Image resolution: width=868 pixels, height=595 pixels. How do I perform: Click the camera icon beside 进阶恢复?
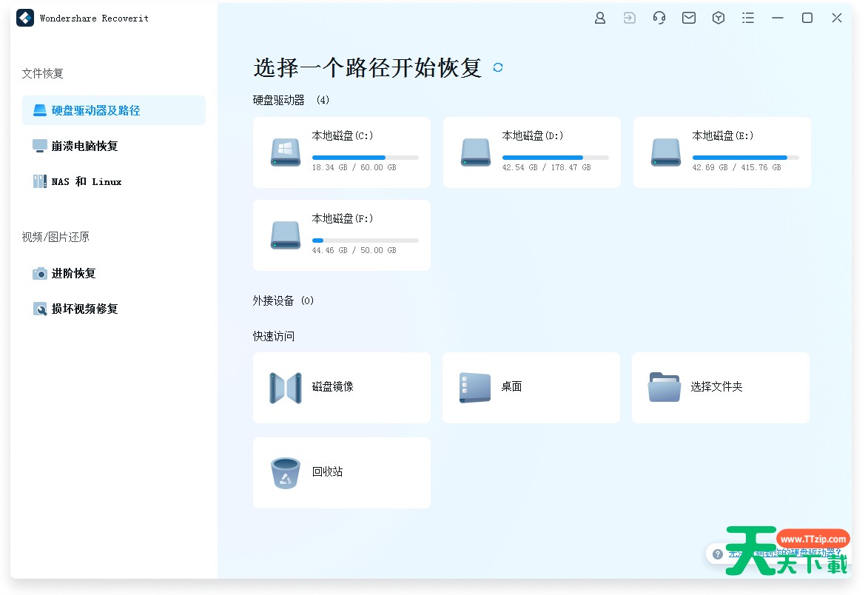[40, 273]
